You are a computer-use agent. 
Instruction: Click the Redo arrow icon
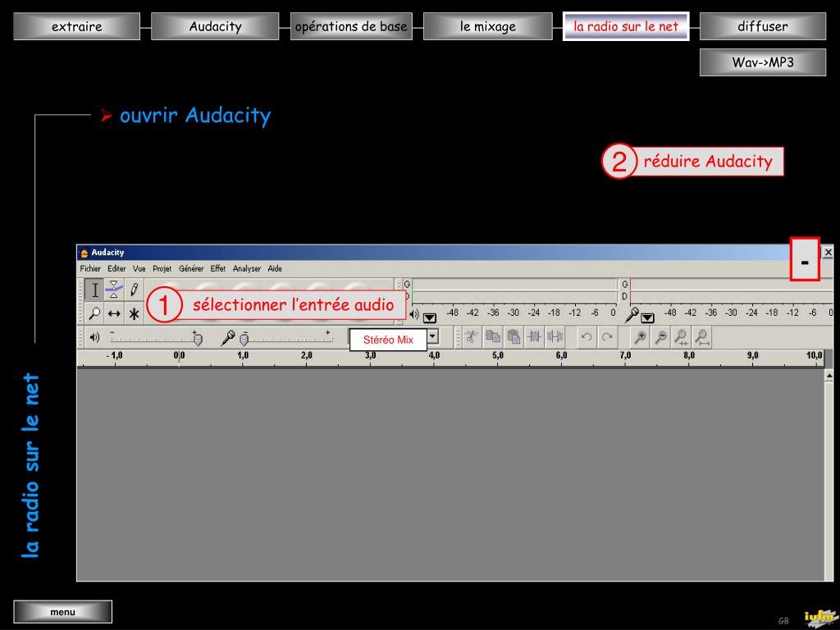click(607, 336)
